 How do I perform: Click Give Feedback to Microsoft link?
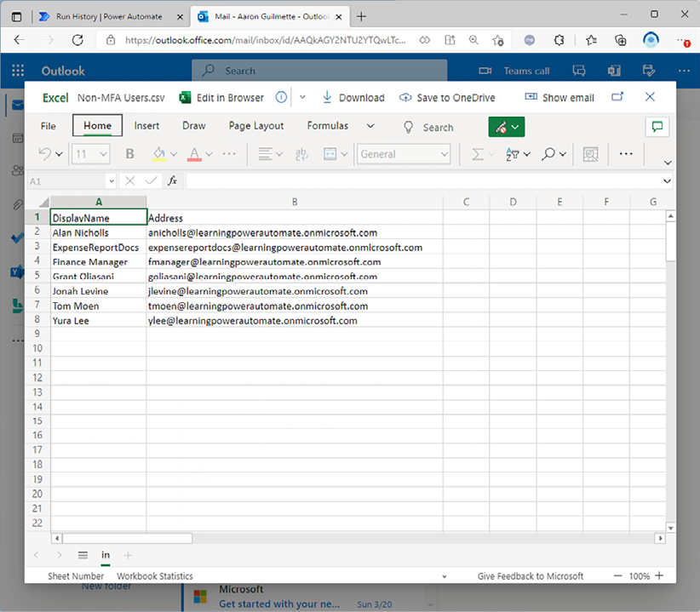tap(531, 576)
